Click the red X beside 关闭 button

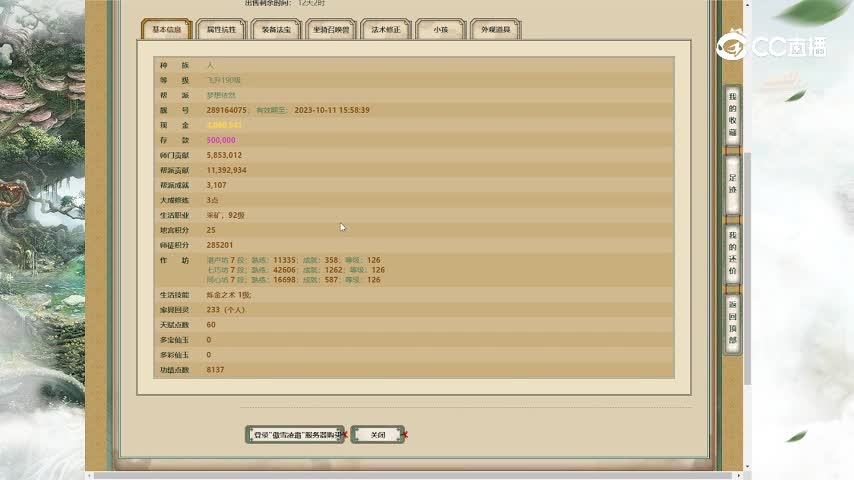pyautogui.click(x=405, y=435)
